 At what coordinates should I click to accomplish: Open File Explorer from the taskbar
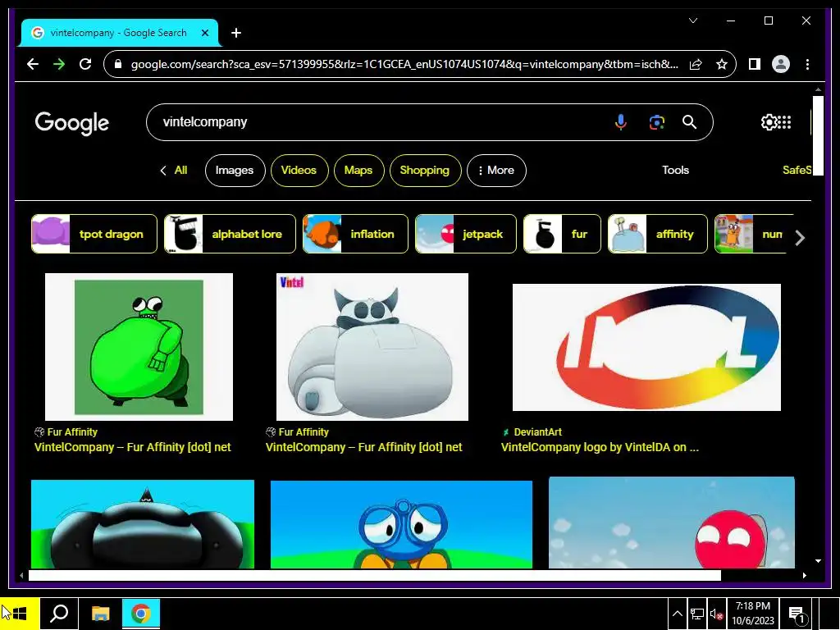pyautogui.click(x=100, y=614)
